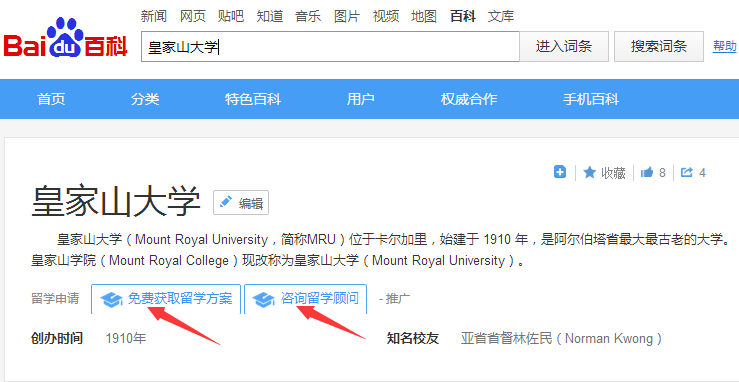Click the blue plus add icon
This screenshot has height=382, width=739.
click(560, 172)
